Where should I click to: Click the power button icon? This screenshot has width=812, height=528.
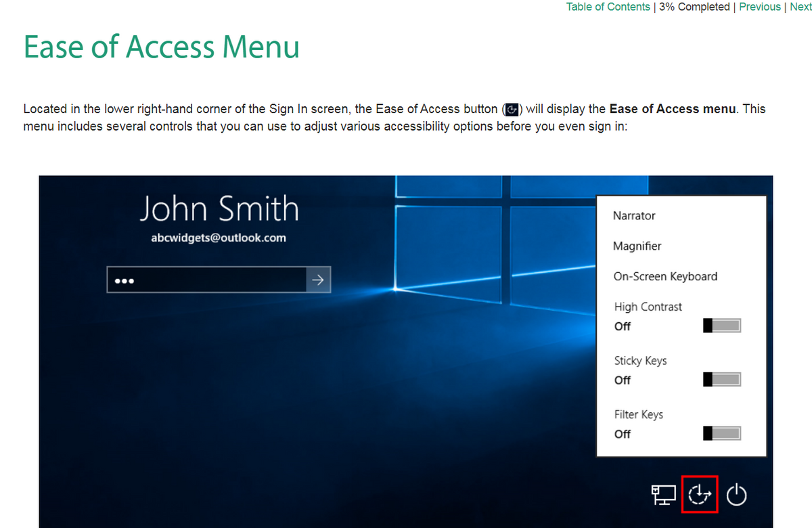[x=736, y=494]
